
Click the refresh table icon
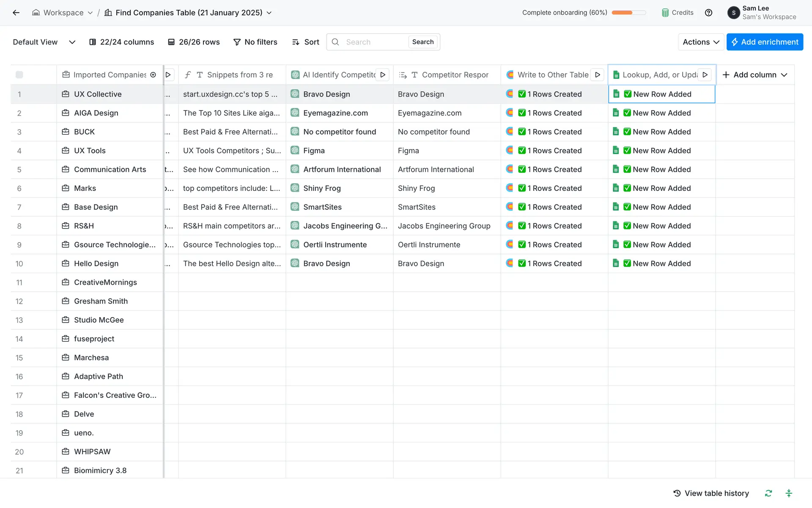(x=768, y=493)
